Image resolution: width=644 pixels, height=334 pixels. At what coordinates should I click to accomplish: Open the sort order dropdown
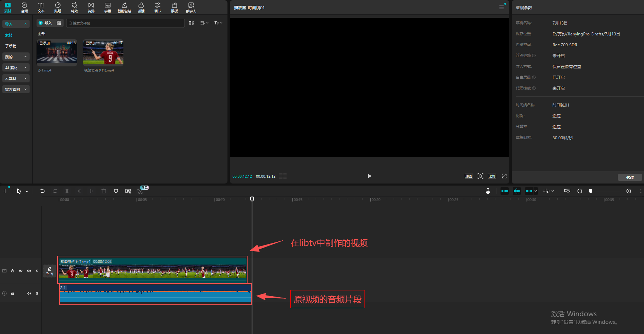point(204,23)
